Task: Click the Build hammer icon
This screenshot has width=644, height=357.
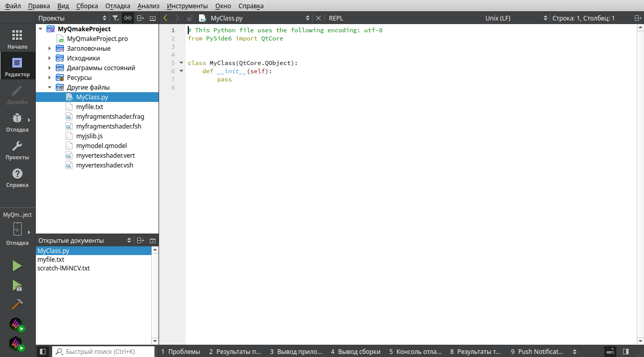Action: tap(17, 304)
